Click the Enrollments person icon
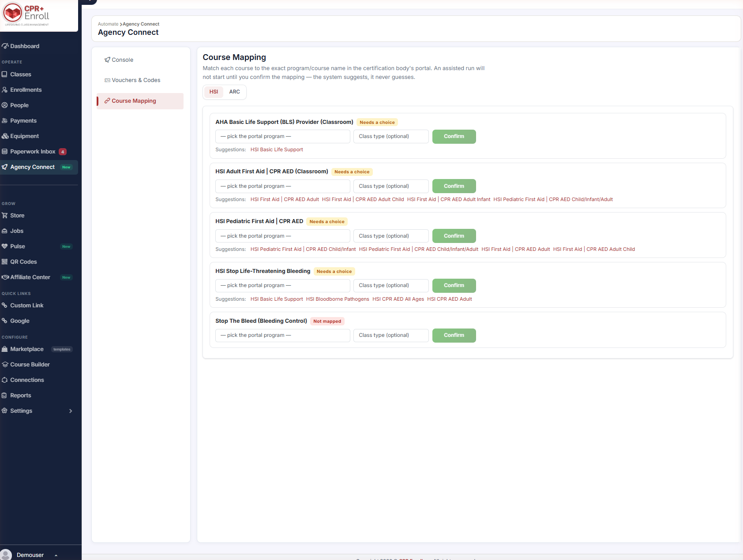 (x=5, y=90)
